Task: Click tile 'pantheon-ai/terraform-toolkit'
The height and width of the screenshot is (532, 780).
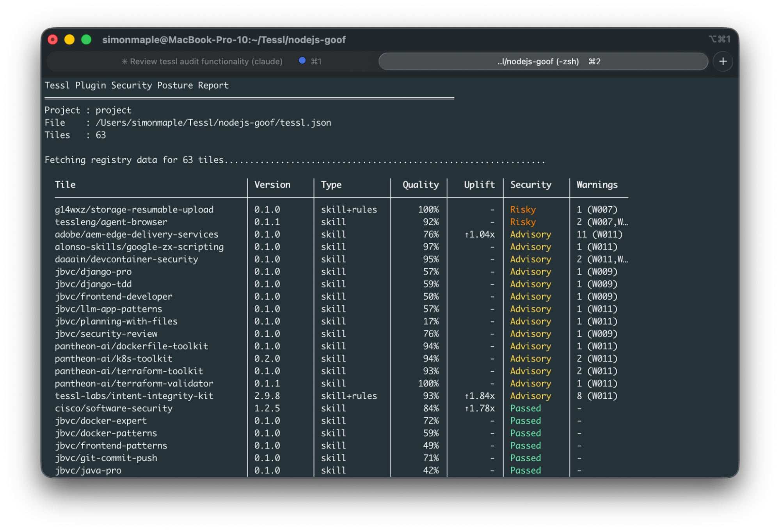Action: [x=129, y=371]
